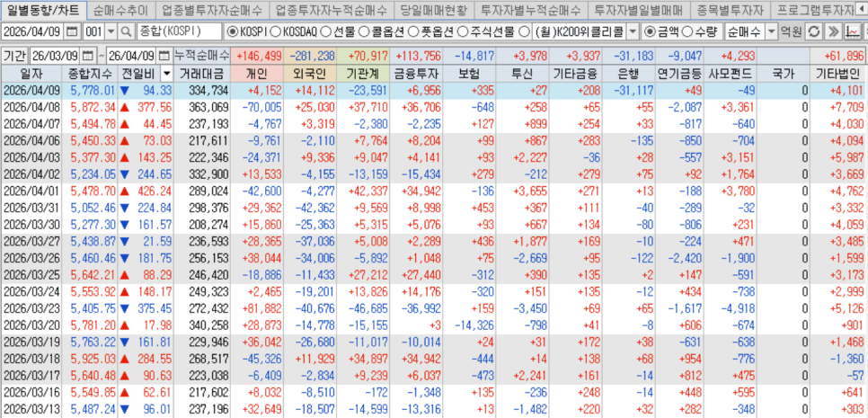Open the 업종별투자자순매수 tab
The height and width of the screenshot is (418, 868).
point(212,9)
